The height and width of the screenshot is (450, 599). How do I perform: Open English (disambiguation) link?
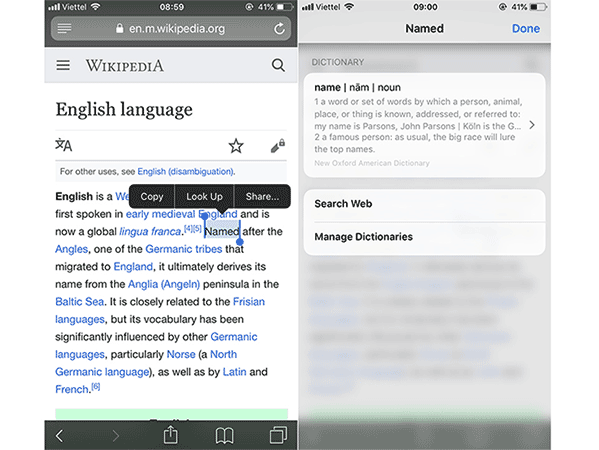[x=186, y=172]
